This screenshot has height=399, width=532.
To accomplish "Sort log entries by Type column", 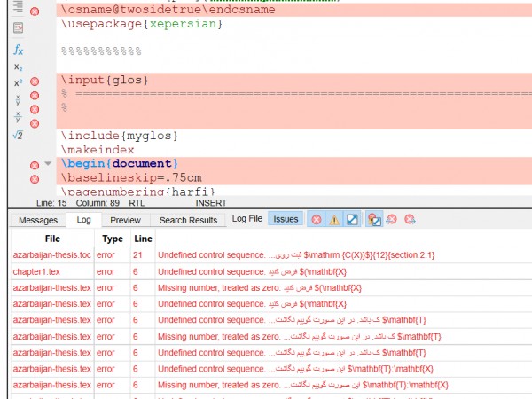I will tap(113, 239).
